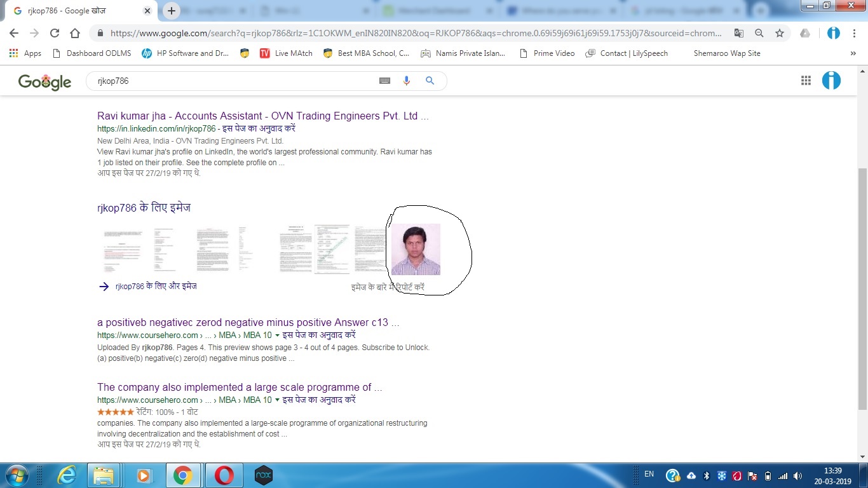
Task: Reload the current page
Action: click(55, 33)
